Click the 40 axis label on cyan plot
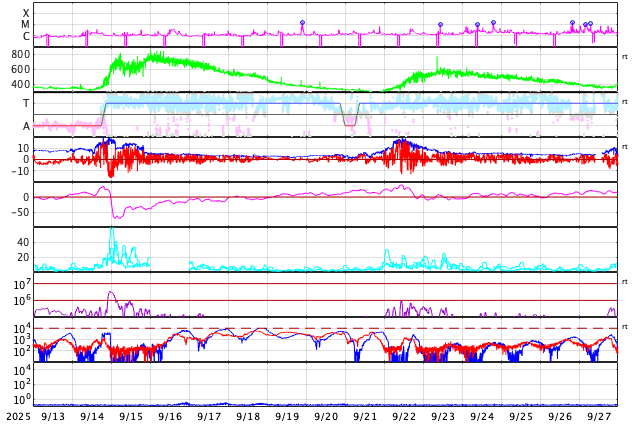The image size is (634, 424). coord(23,242)
